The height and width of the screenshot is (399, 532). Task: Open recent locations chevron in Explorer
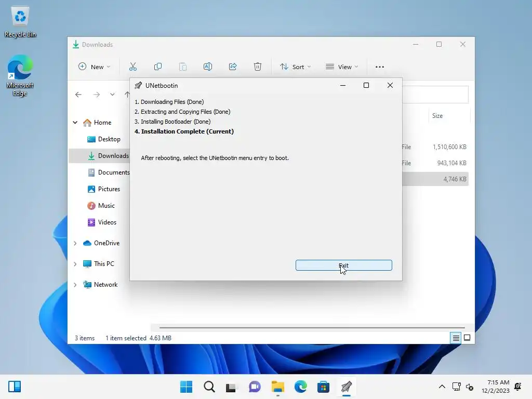(112, 95)
